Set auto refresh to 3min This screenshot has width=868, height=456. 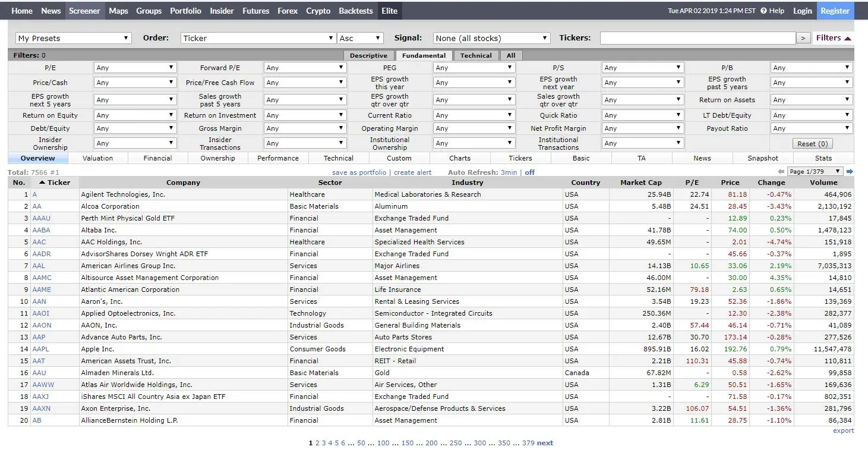[509, 172]
